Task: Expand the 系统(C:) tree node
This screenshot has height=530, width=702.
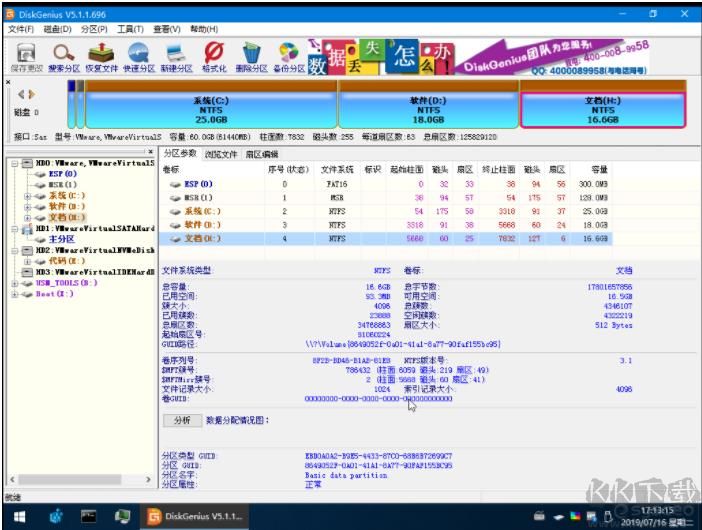Action: 27,196
